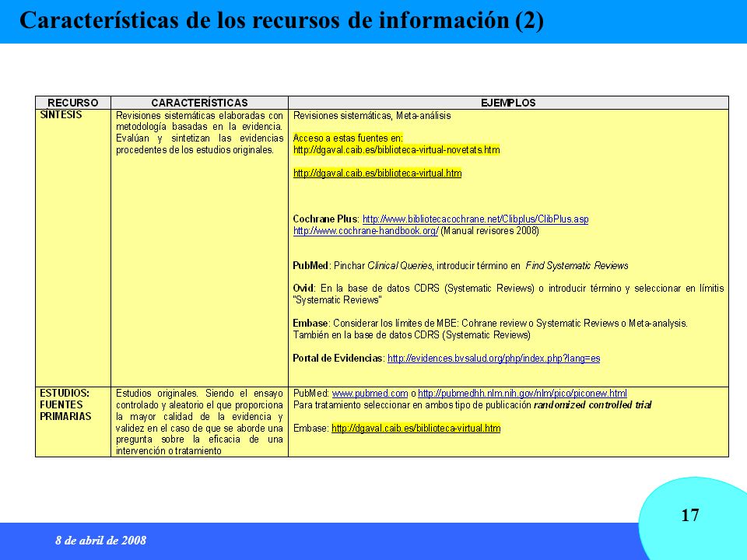Open the www.pubmed.com link
Screen dimensions: 747x560
click(370, 394)
